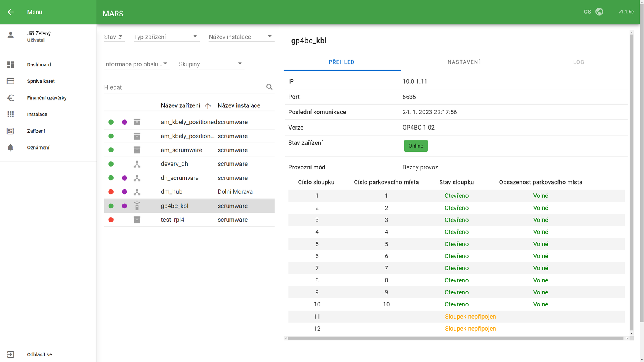Image resolution: width=644 pixels, height=362 pixels.
Task: Click the horizontal scrollbar under the table
Action: tap(456, 338)
